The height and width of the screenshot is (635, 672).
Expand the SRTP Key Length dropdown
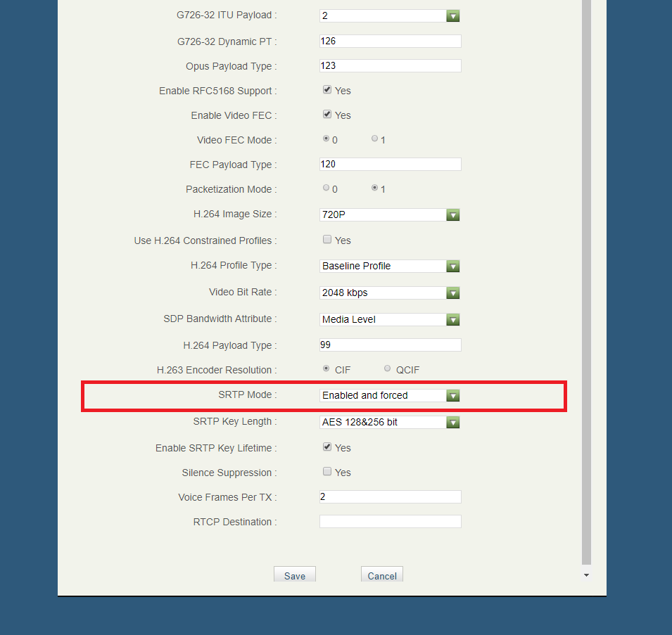390,422
